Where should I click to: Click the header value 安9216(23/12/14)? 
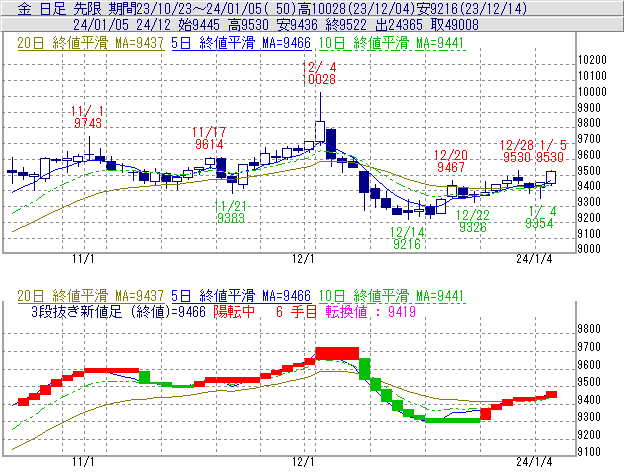(x=472, y=8)
